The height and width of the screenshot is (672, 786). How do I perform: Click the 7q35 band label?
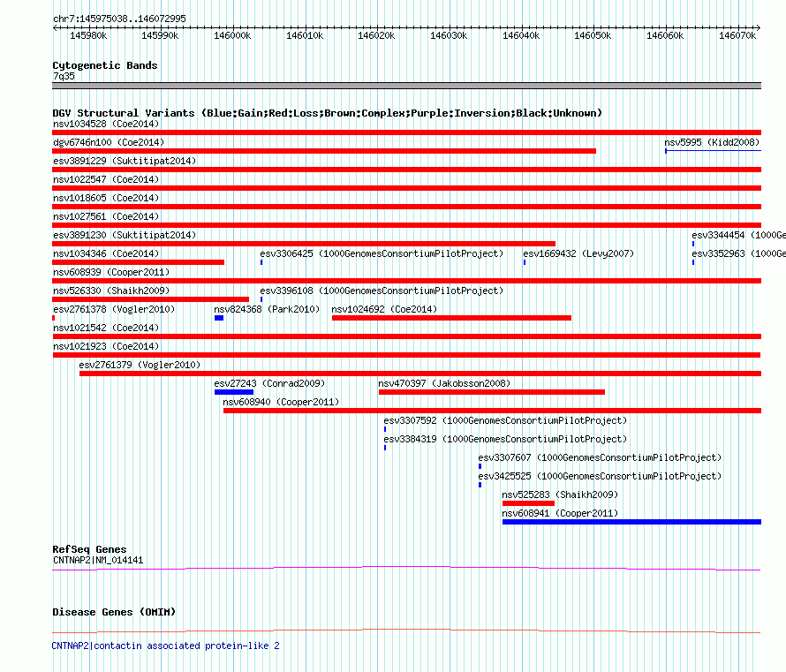(64, 76)
